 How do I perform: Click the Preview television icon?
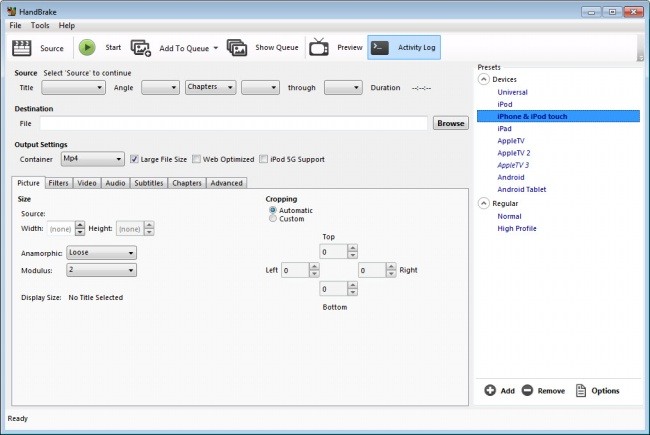click(x=319, y=47)
